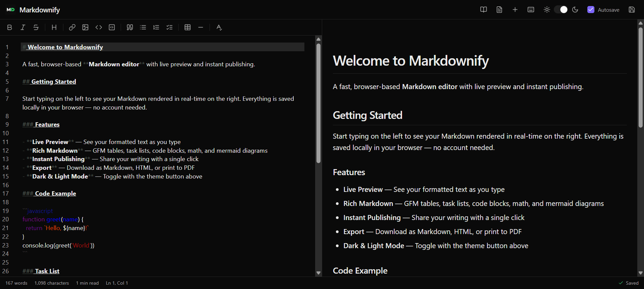The height and width of the screenshot is (289, 644).
Task: Click preview heading 'Features'
Action: point(349,172)
